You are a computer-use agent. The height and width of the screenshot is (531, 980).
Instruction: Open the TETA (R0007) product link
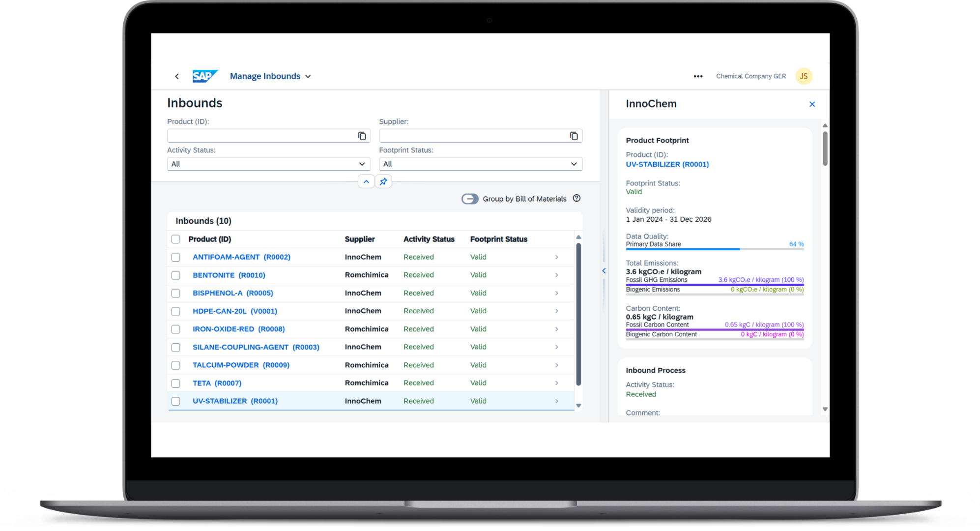coord(217,383)
